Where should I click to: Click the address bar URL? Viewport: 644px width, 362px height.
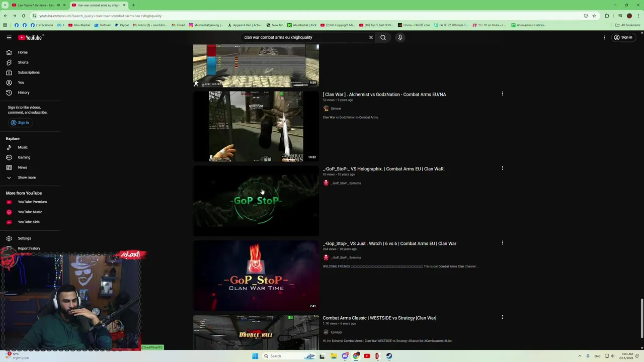pyautogui.click(x=100, y=16)
